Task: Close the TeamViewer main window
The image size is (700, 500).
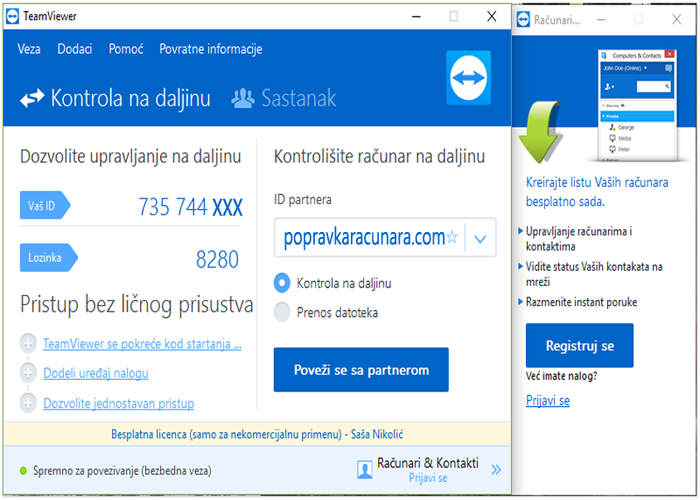Action: pyautogui.click(x=492, y=17)
